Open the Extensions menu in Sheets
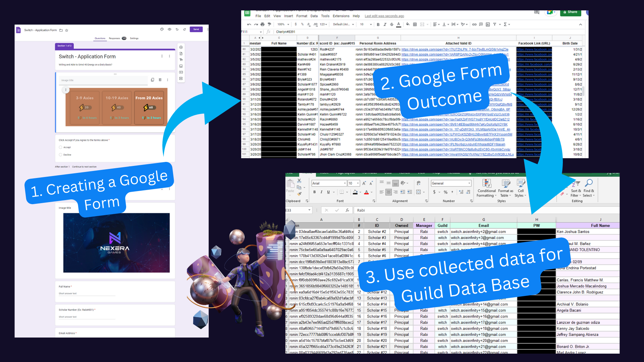The image size is (644, 362). (x=341, y=16)
